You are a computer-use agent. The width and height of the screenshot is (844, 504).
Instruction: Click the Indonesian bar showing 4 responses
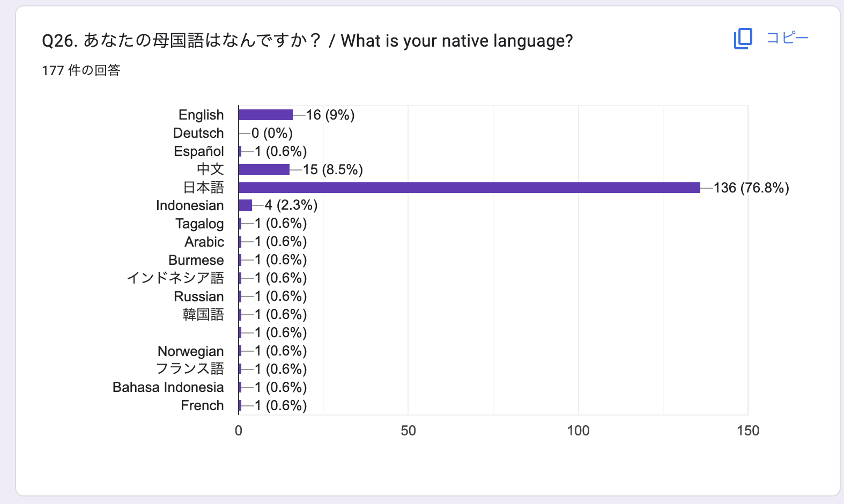point(246,205)
